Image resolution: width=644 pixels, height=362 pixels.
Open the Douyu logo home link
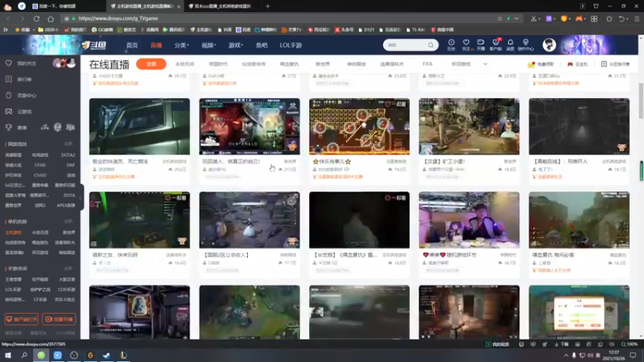[94, 45]
